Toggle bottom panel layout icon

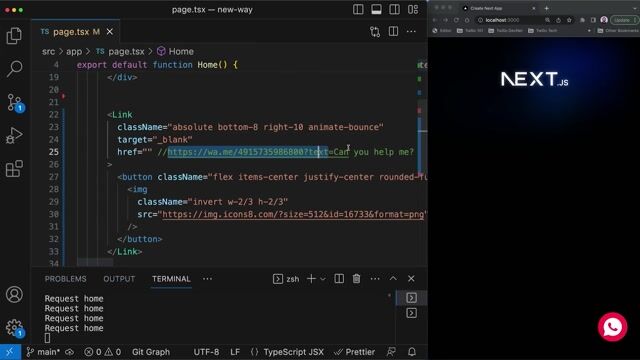click(376, 9)
